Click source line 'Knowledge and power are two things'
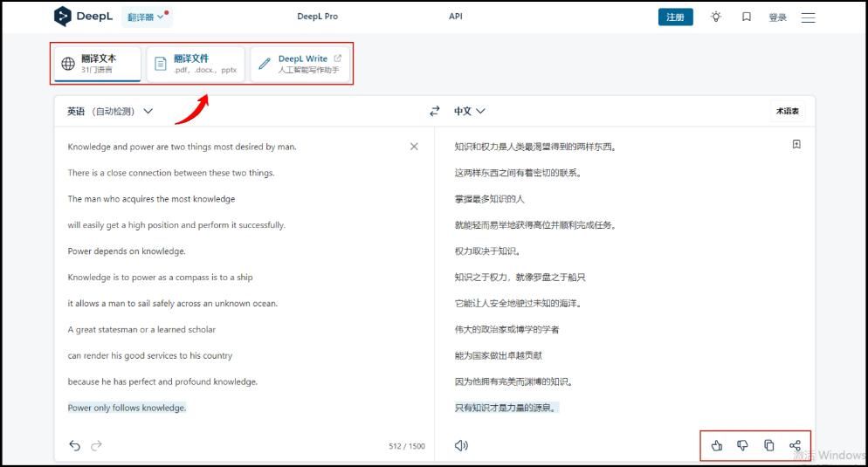 [183, 147]
